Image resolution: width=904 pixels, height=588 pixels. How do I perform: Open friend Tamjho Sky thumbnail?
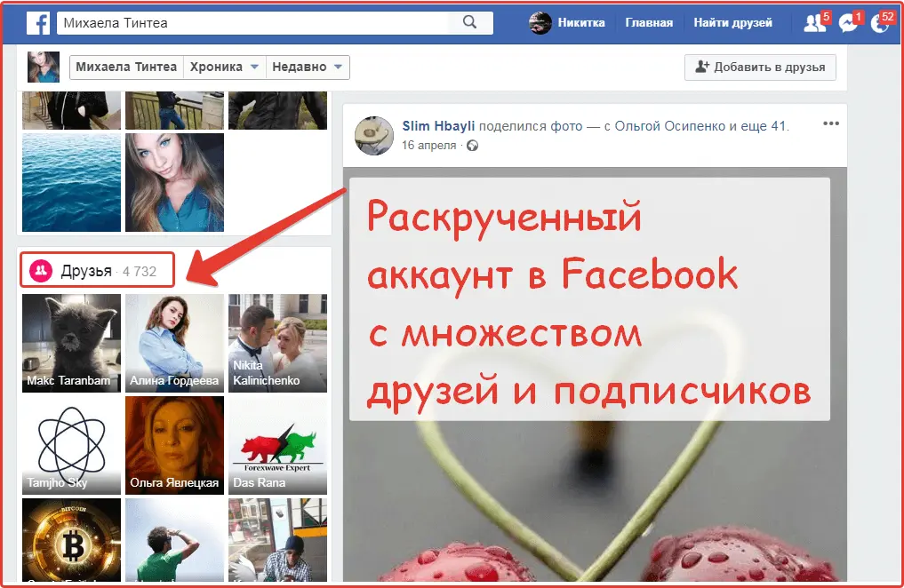click(71, 445)
